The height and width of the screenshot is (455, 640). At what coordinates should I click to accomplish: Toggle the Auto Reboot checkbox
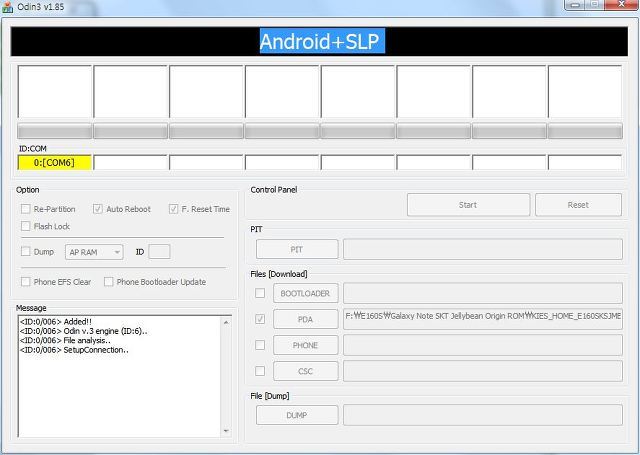[98, 209]
